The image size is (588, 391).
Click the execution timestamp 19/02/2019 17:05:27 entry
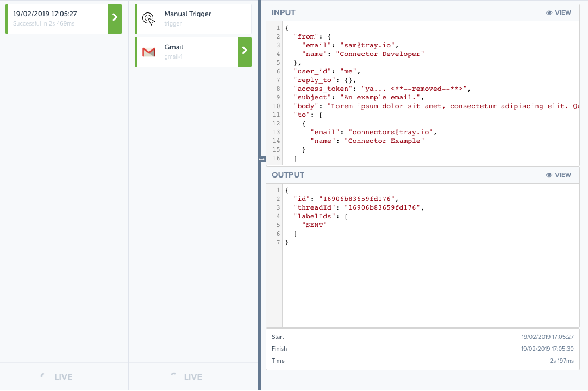tap(45, 14)
